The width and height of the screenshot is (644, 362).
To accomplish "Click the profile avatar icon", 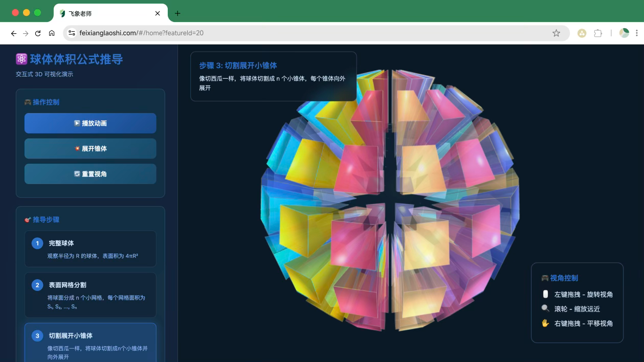I will pos(624,33).
